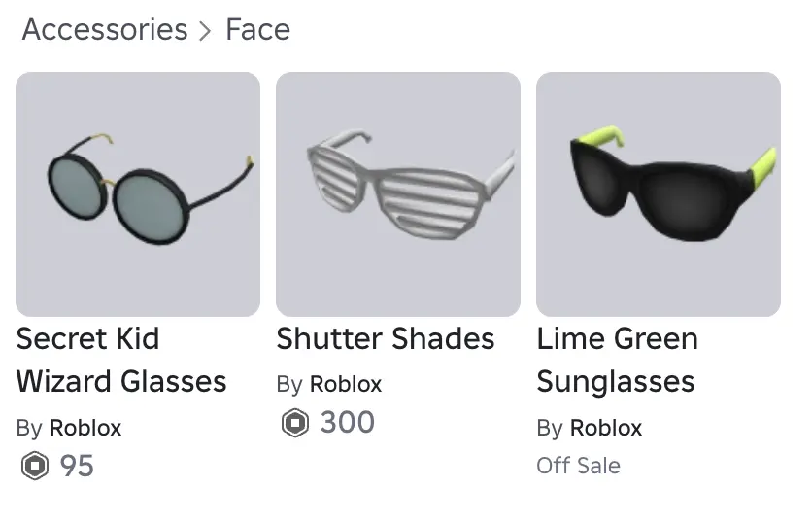Click Roblox creator under Lime Green Sunglasses

(x=606, y=428)
